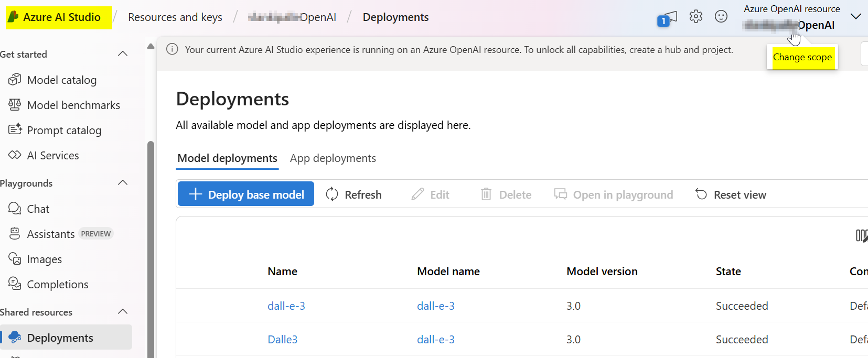
Task: Click the Deployments cloud icon
Action: coord(15,337)
